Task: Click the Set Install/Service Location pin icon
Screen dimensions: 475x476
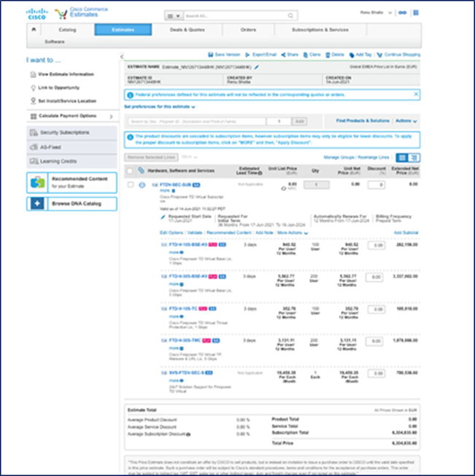Action: pyautogui.click(x=33, y=101)
